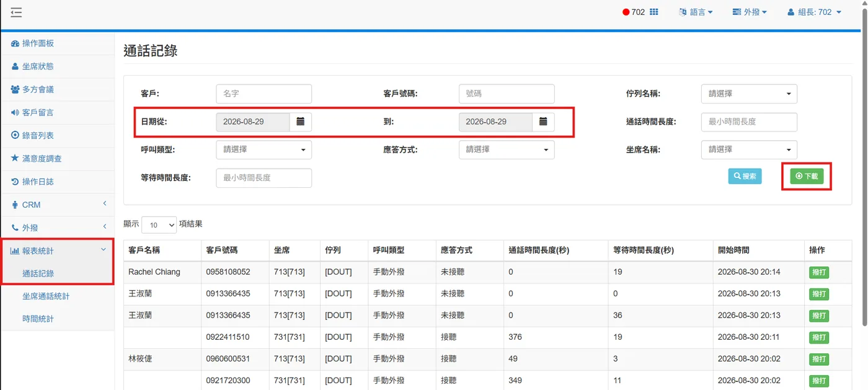Click 撥打 for 0922411510 row
This screenshot has width=868, height=390.
818,337
